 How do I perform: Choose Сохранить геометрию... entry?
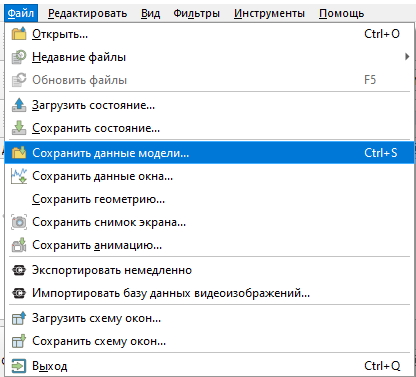pos(209,199)
